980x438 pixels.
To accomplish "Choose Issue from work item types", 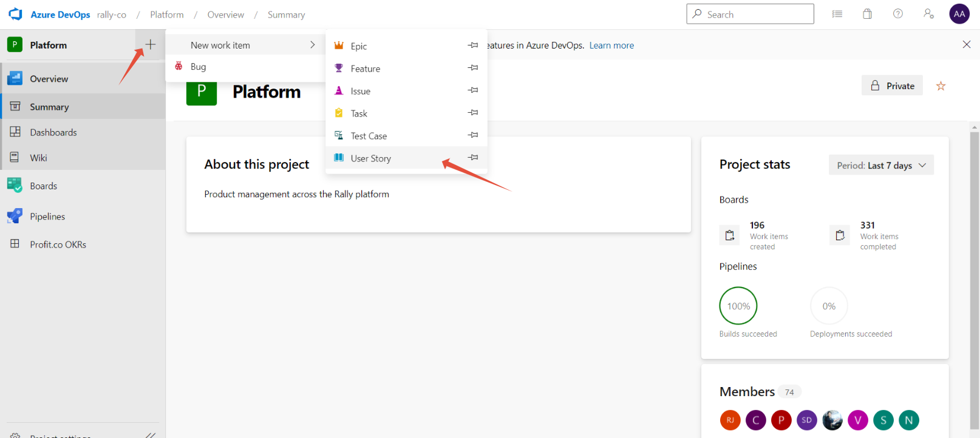I will [x=406, y=90].
